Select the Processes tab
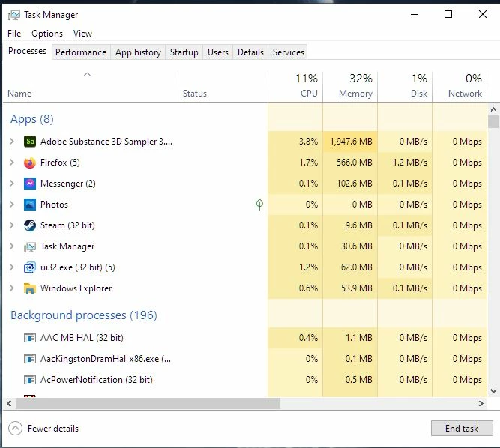This screenshot has height=448, width=500. pos(28,51)
